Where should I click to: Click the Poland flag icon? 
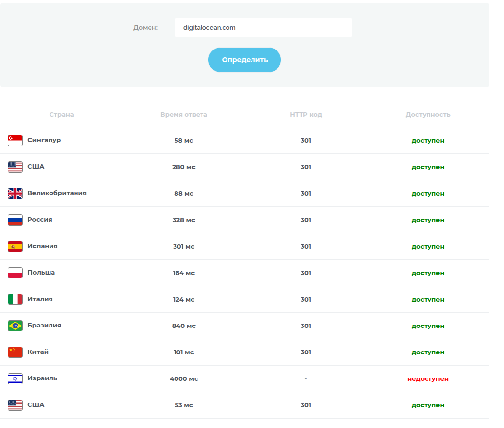[15, 273]
